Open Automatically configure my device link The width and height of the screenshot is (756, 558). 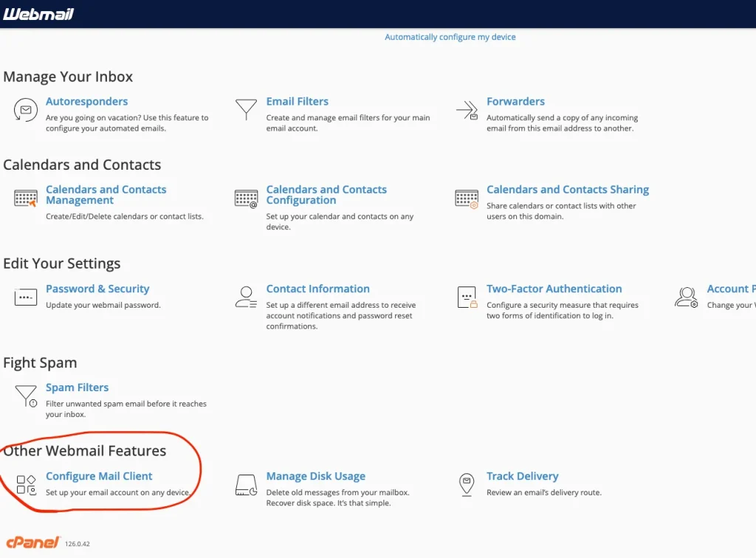pos(450,37)
